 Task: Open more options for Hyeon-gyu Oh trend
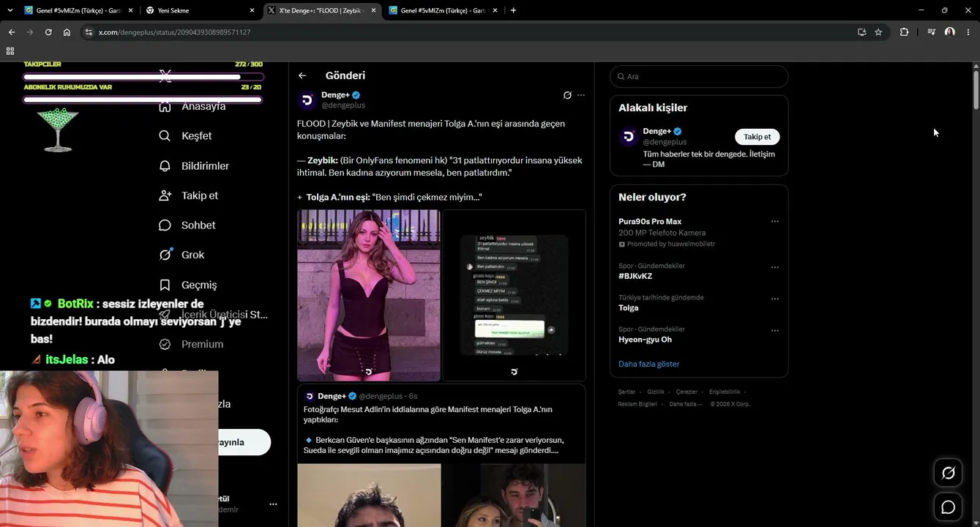(x=774, y=331)
